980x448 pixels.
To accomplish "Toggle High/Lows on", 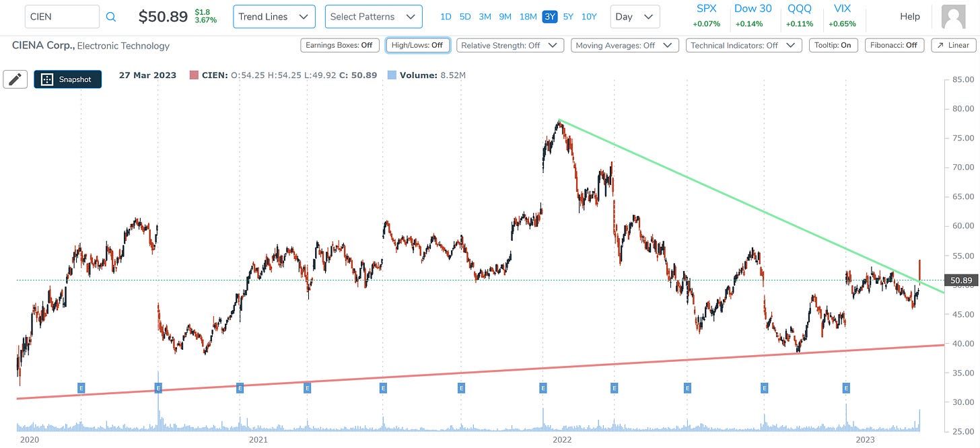I will 418,45.
